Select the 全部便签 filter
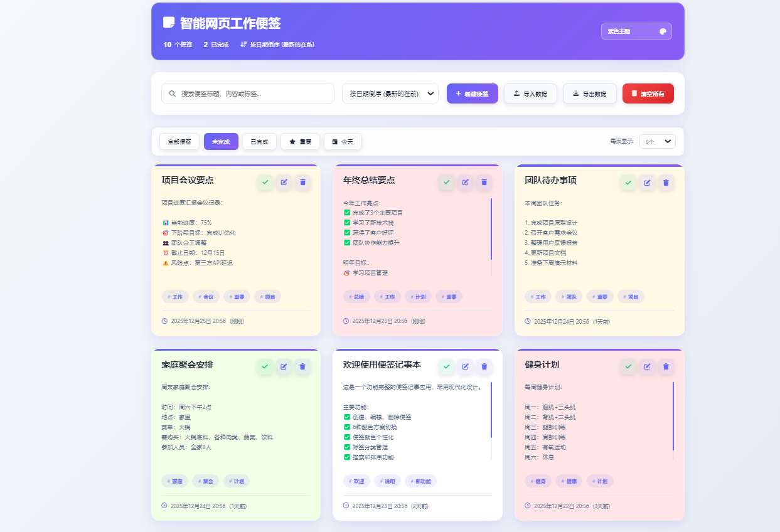This screenshot has width=780, height=532. tap(179, 141)
